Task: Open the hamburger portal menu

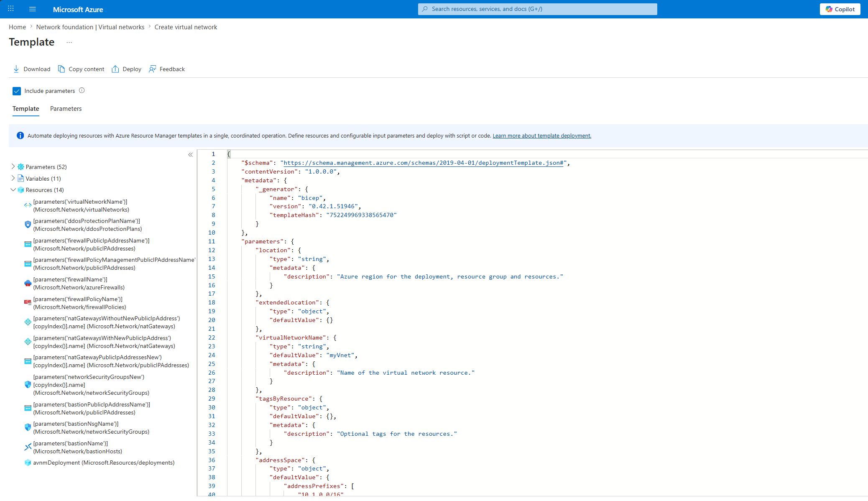Action: (x=33, y=9)
